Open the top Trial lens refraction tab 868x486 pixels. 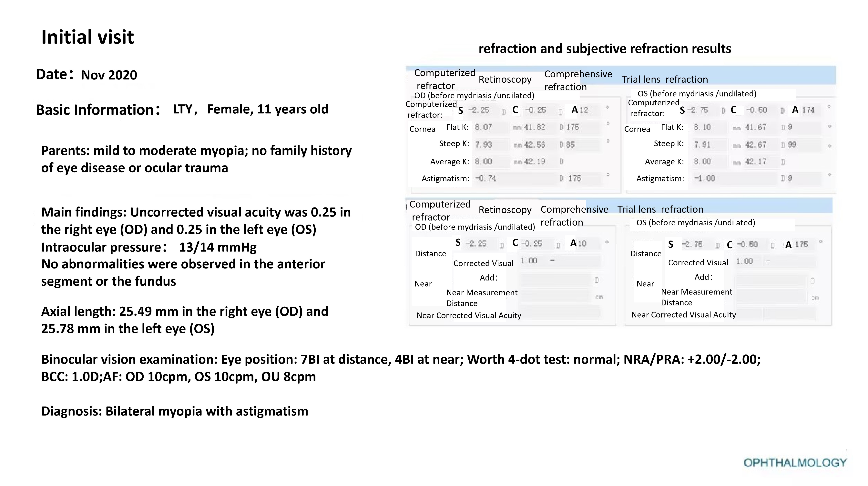click(x=664, y=79)
